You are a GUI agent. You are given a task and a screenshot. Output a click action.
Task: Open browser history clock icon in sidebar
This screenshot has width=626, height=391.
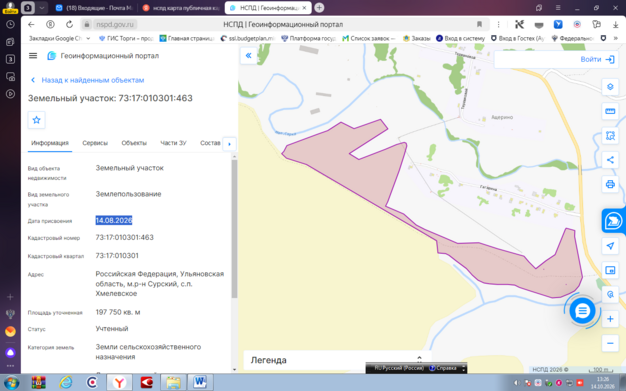pos(10,24)
